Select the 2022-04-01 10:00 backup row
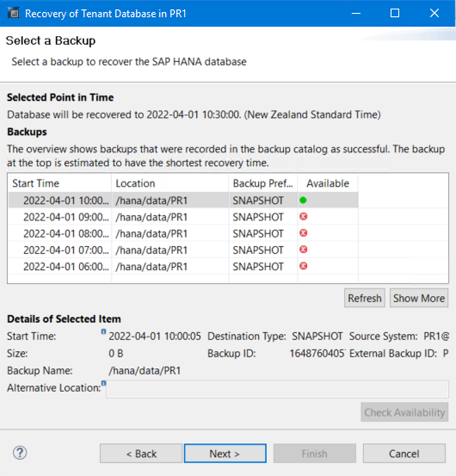 tap(183, 201)
